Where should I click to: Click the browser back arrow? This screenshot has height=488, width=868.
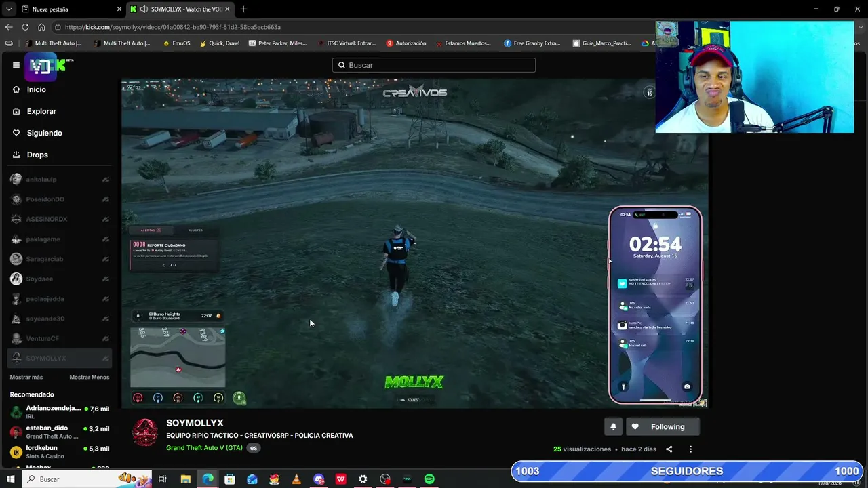[9, 27]
